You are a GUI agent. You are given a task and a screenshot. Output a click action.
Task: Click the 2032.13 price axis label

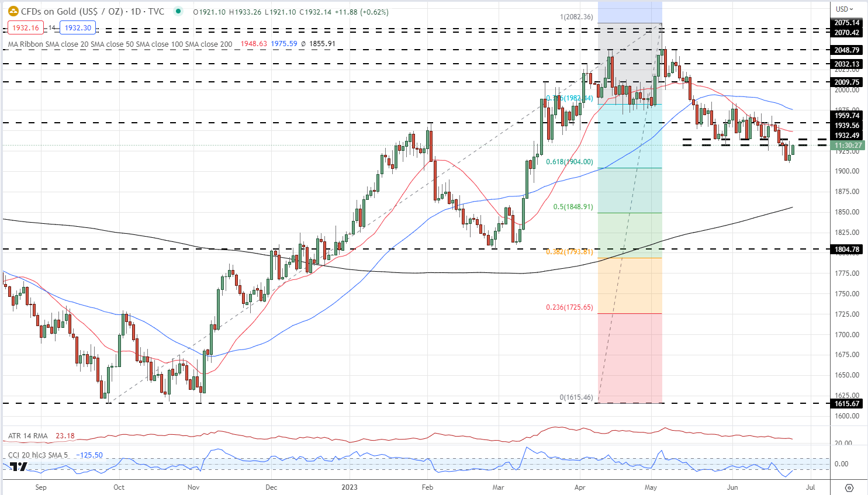coord(846,64)
